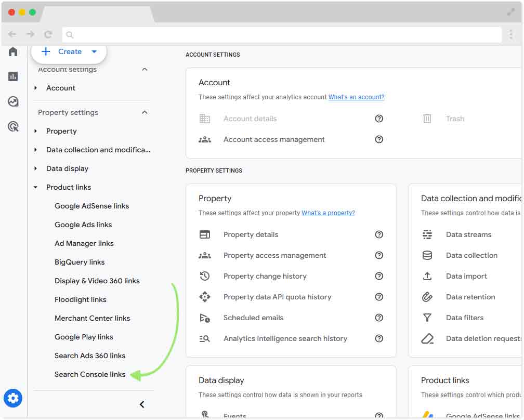
Task: Open the Create dropdown button
Action: pos(69,52)
